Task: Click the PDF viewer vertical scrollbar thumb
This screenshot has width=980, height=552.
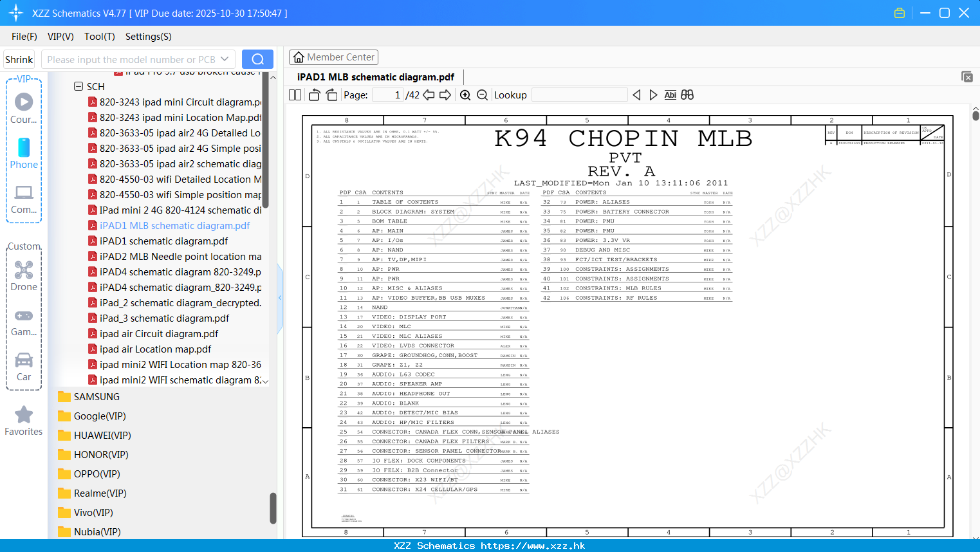Action: 975,116
